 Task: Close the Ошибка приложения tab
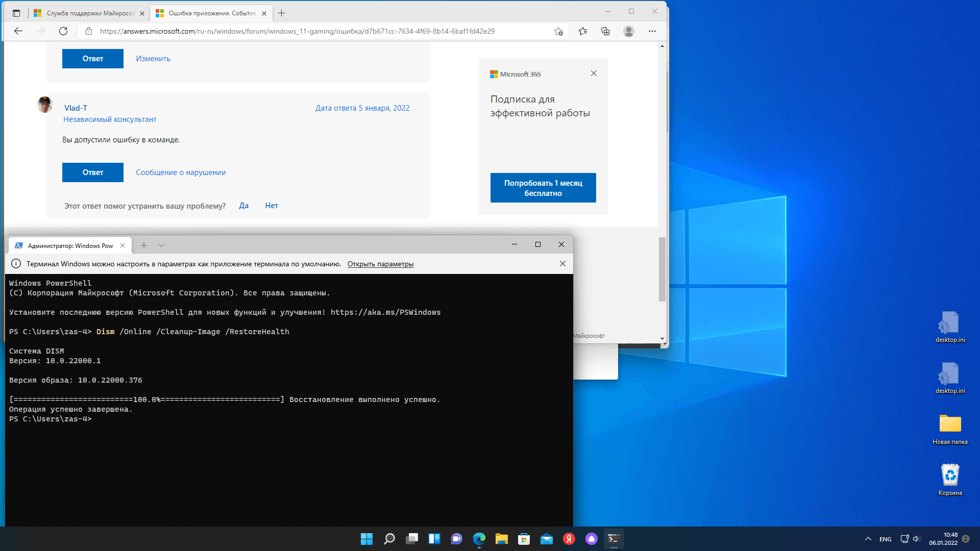point(264,13)
